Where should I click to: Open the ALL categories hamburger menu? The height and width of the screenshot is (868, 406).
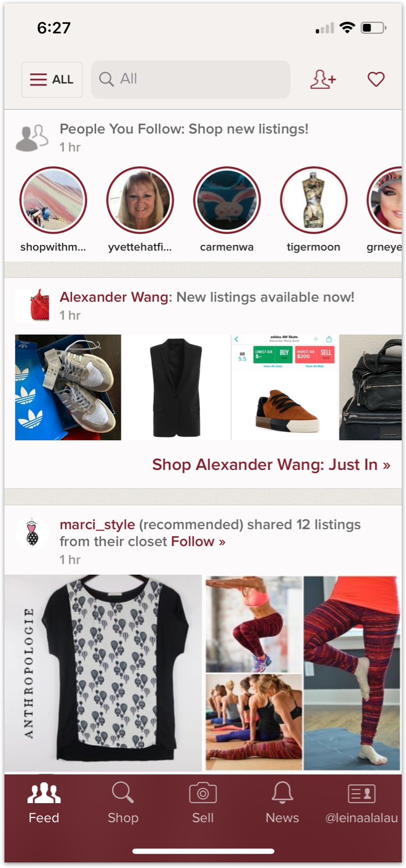pyautogui.click(x=52, y=80)
